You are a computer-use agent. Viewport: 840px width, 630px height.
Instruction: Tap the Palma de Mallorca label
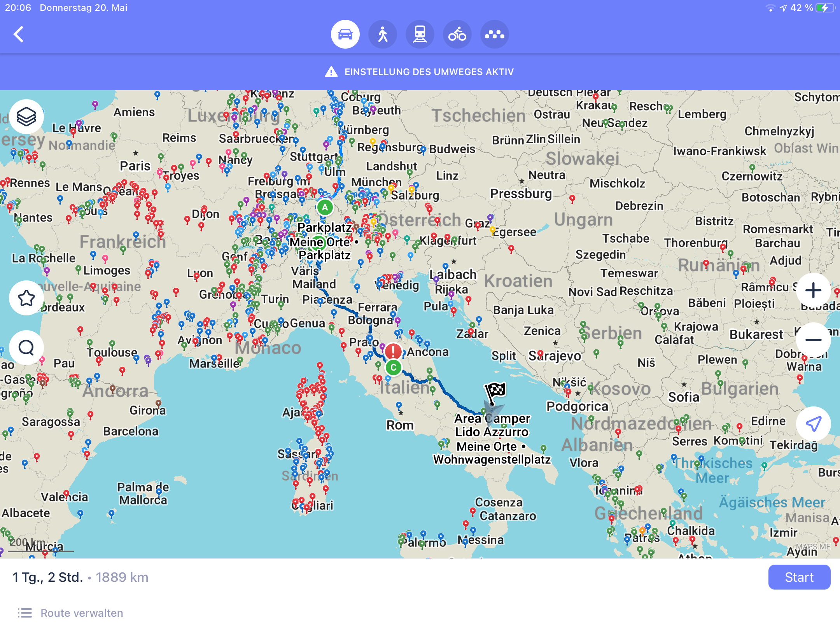[x=143, y=493]
